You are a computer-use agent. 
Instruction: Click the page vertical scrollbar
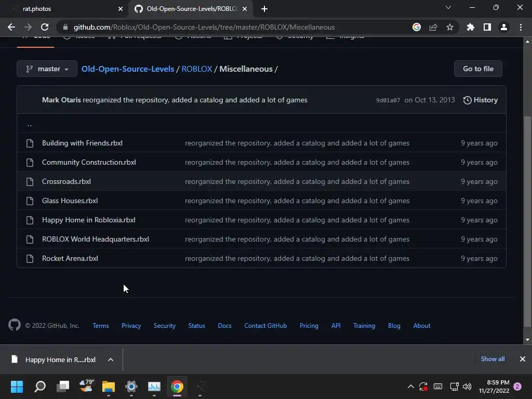pyautogui.click(x=527, y=220)
